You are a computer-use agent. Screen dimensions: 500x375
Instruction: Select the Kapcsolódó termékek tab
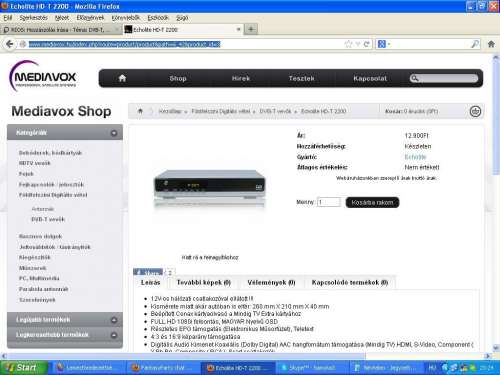click(x=350, y=282)
